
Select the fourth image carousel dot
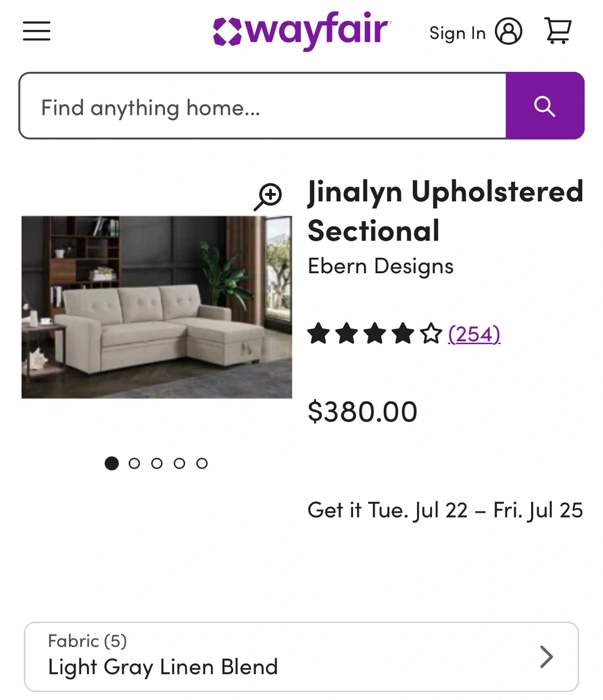(x=179, y=463)
